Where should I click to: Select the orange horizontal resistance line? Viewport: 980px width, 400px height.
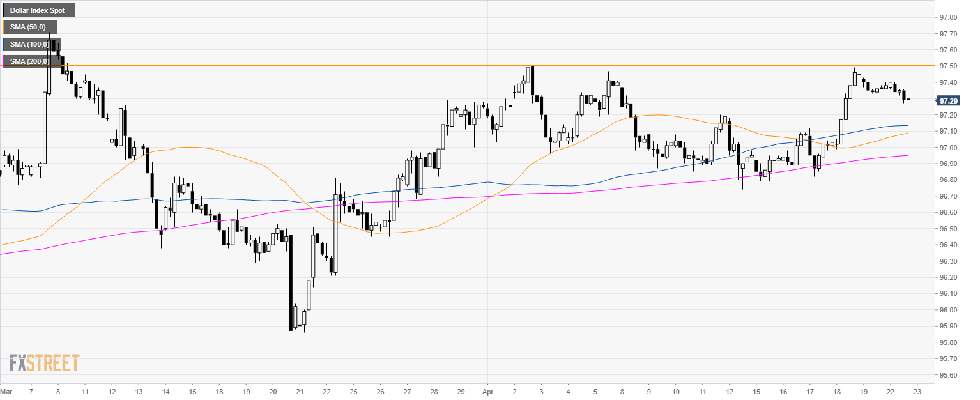coord(447,66)
